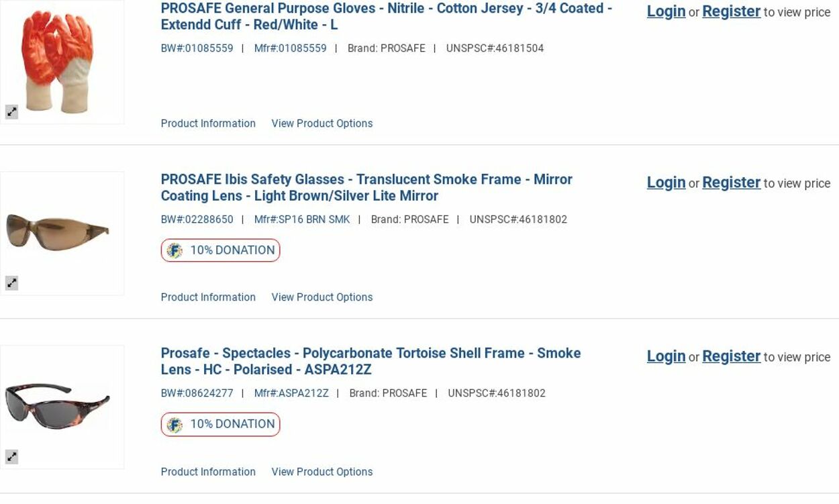Expand Product Information for tortoise spectacles
Image resolution: width=839 pixels, height=504 pixels.
[208, 472]
